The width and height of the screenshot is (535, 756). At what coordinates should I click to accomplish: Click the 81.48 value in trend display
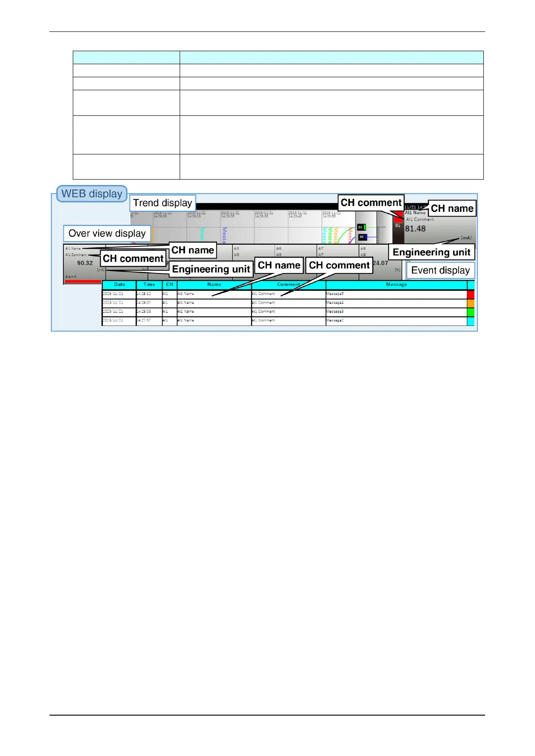[415, 229]
